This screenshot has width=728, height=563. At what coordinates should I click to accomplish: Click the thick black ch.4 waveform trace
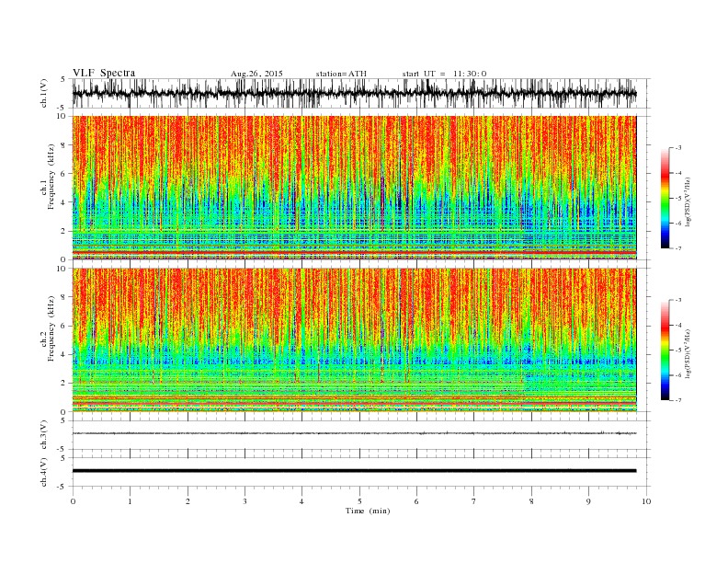pos(354,471)
